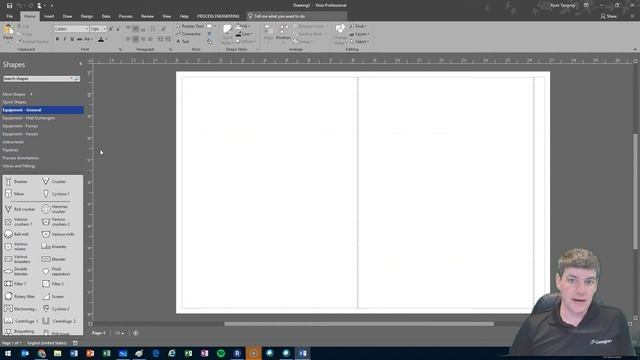Screen dimensions: 640x360
Task: Select the Various kneaders shape
Action: point(18,259)
